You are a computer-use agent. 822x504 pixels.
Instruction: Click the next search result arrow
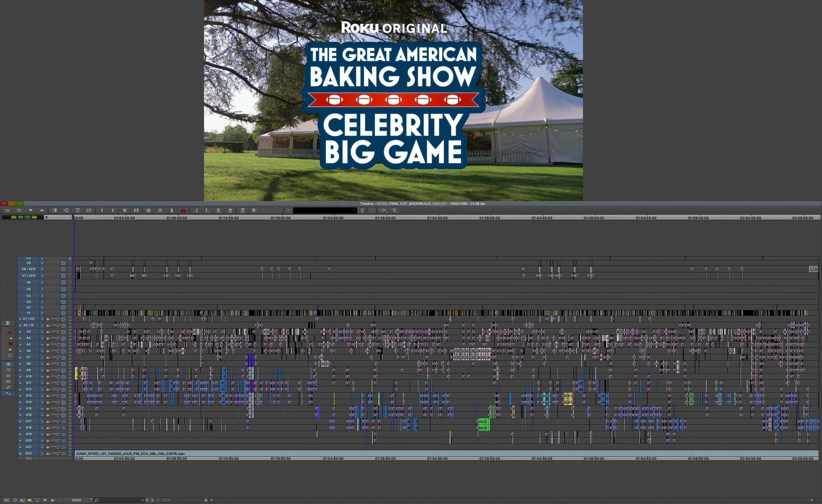pos(152,500)
